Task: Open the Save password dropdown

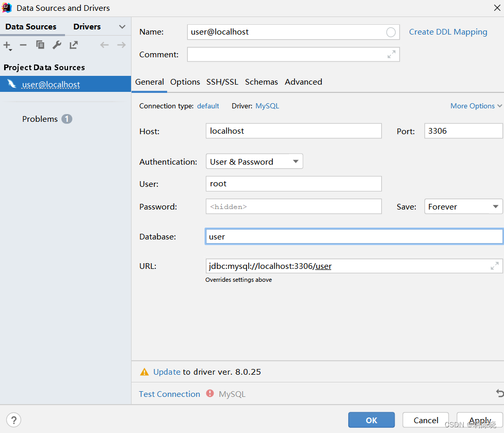Action: point(463,206)
